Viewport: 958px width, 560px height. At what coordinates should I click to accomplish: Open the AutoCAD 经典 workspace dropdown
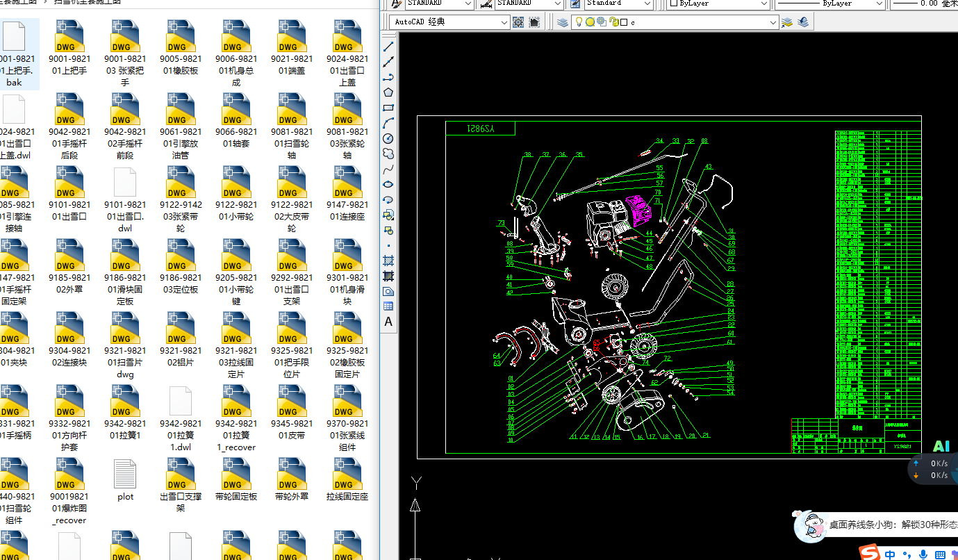(x=504, y=22)
